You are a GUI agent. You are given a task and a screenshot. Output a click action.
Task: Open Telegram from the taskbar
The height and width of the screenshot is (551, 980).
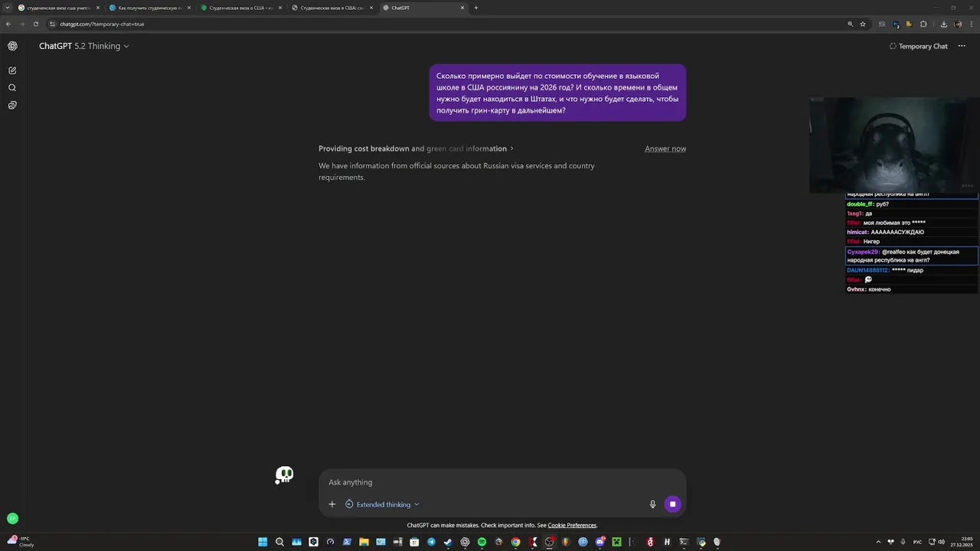[x=431, y=542]
